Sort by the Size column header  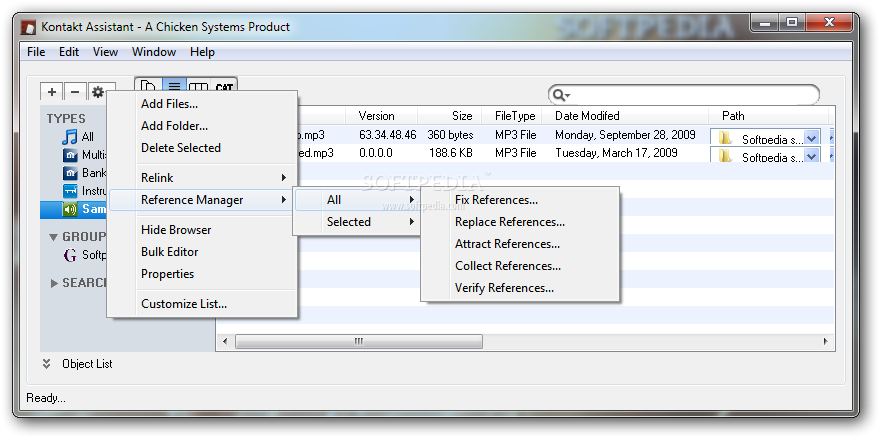click(x=449, y=116)
